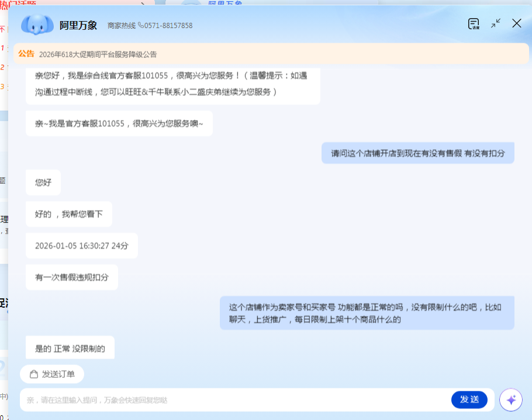Select the message '2026-01-05 16:30:27 24分'
Screen dimensions: 532x420
[x=82, y=246]
